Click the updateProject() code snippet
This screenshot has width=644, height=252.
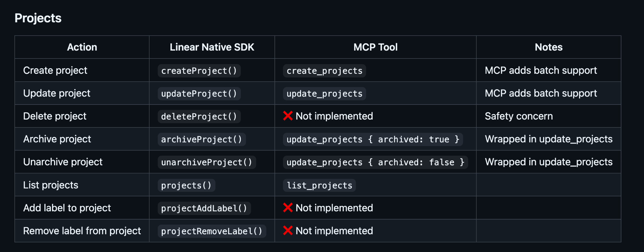click(199, 94)
